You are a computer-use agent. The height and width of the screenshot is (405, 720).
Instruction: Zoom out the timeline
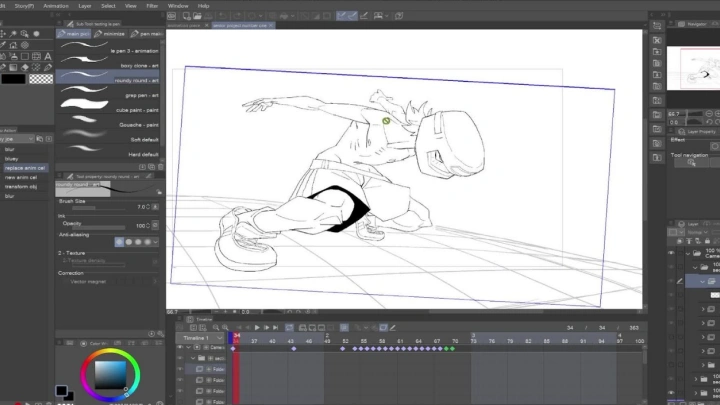click(216, 327)
